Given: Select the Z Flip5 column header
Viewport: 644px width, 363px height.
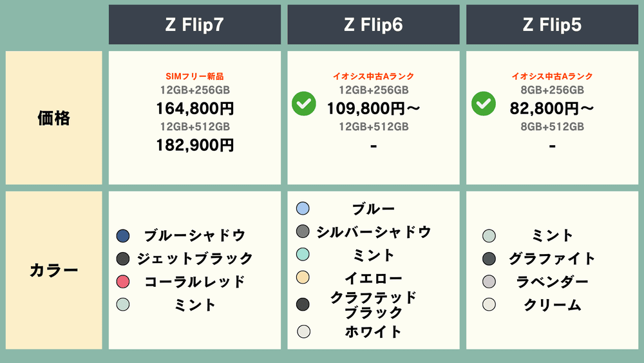Looking at the screenshot, I should [x=552, y=25].
